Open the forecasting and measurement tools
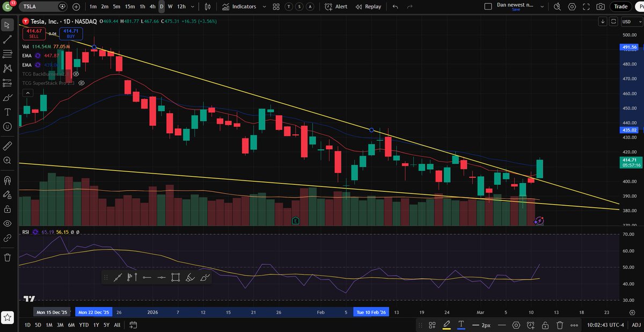Viewport: 644px width, 332px height. point(8,83)
